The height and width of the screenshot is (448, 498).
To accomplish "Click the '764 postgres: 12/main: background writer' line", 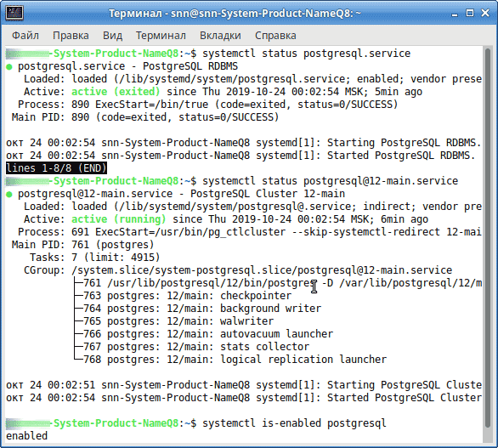I will pyautogui.click(x=202, y=309).
